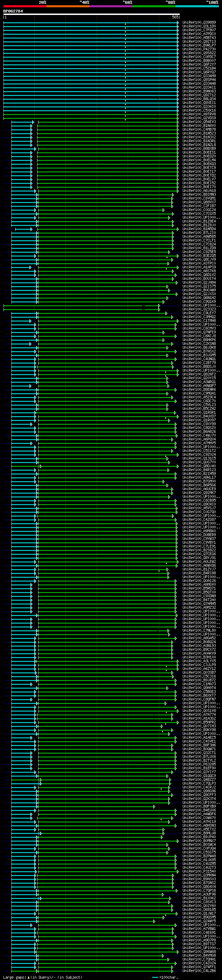Open hit UniRef100_Q6F2Y7
The height and width of the screenshot is (980, 222).
pyautogui.click(x=199, y=64)
